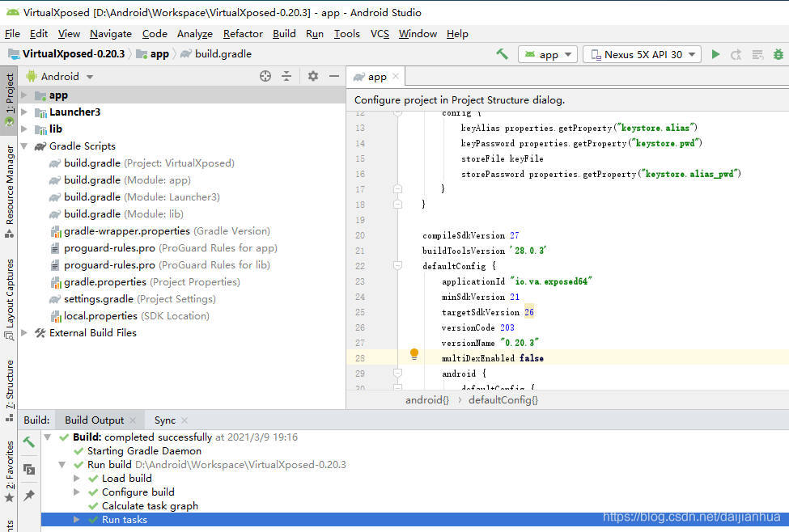Viewport: 789px width, 532px height.
Task: Open the VCS menu
Action: coord(380,34)
